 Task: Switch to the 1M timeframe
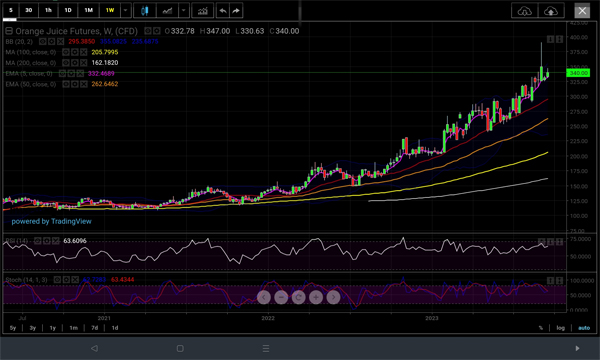point(88,10)
